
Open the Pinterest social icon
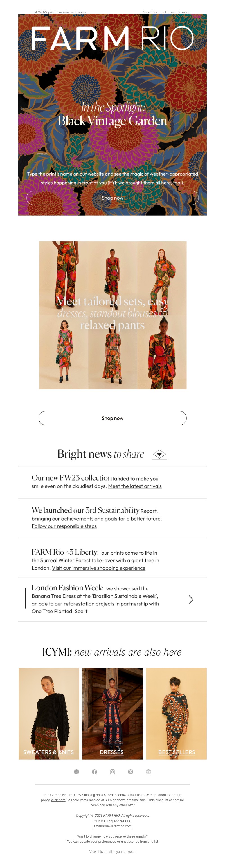pos(130,772)
